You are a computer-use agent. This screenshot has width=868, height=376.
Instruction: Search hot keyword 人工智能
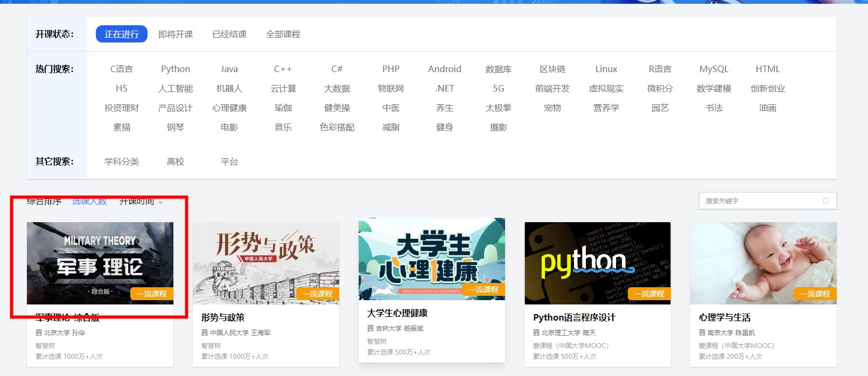tap(176, 88)
